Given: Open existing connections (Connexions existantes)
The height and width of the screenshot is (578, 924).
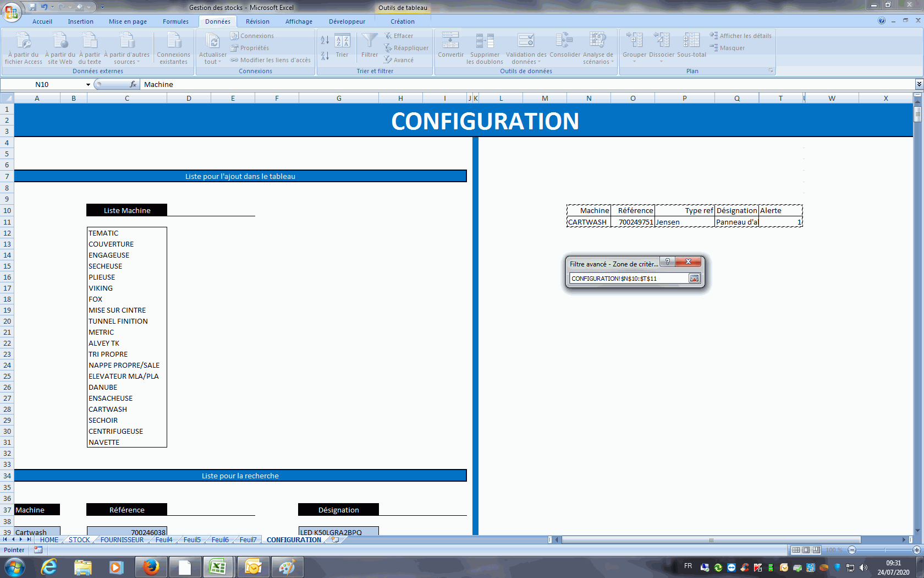Looking at the screenshot, I should pos(173,48).
